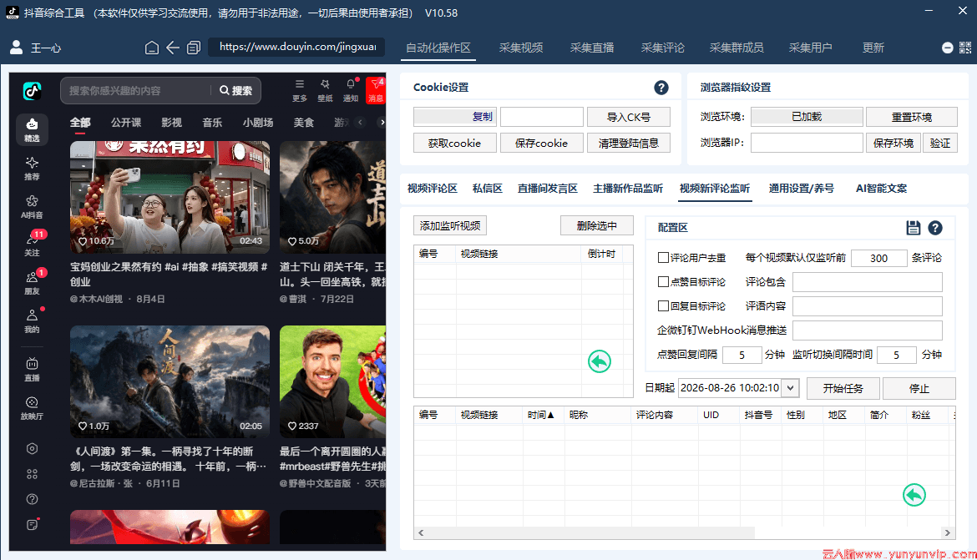Open the 配置区 help question mark
Screen dimensions: 977x560
(934, 228)
